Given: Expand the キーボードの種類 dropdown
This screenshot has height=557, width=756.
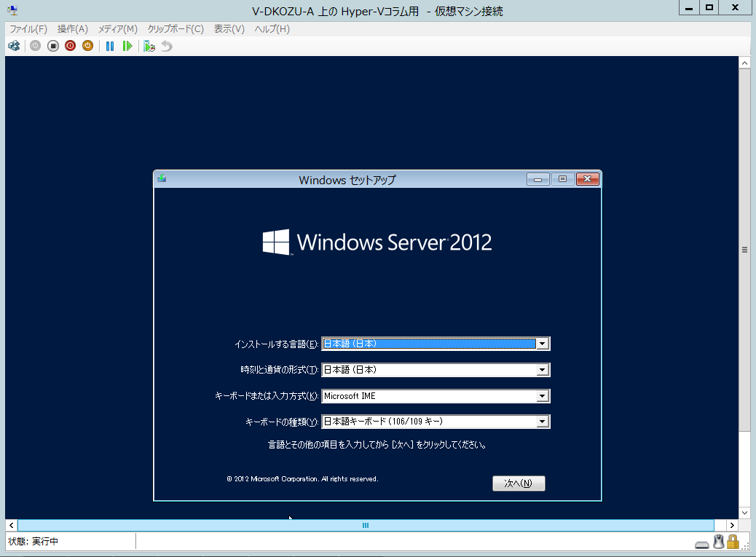Looking at the screenshot, I should (543, 422).
